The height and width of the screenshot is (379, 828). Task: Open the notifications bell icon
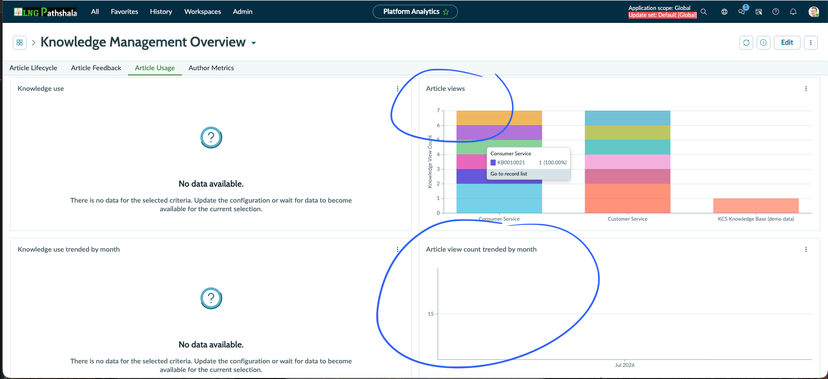tap(793, 12)
